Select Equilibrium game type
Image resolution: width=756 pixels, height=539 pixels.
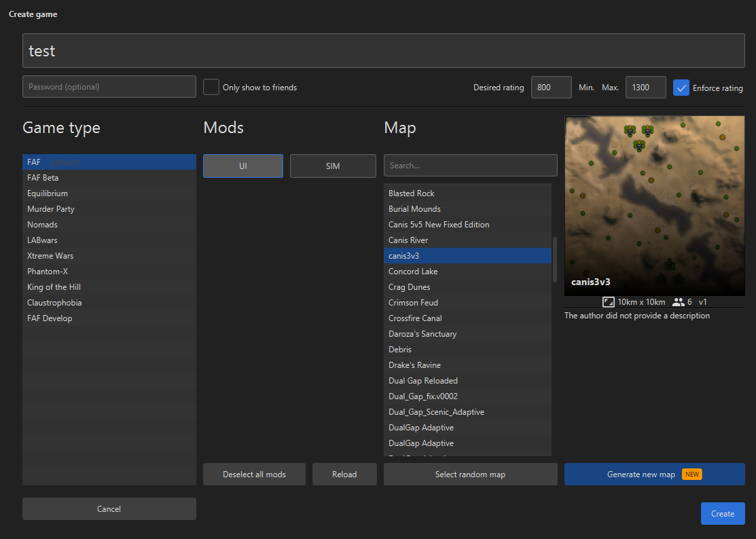(x=109, y=193)
